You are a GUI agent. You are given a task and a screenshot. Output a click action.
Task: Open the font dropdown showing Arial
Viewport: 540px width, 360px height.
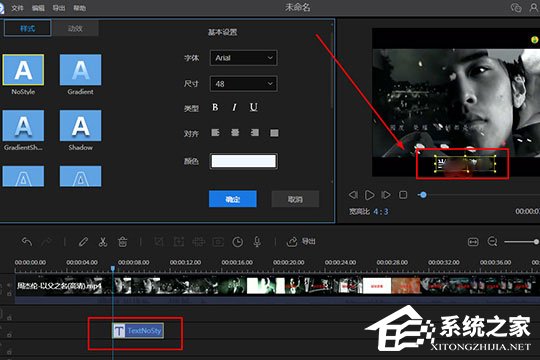pyautogui.click(x=243, y=58)
